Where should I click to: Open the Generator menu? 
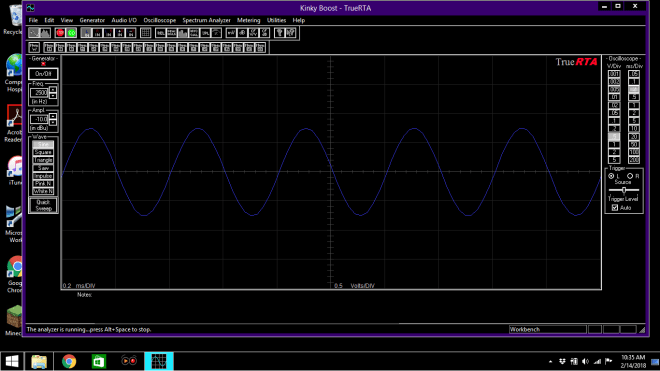coord(92,20)
